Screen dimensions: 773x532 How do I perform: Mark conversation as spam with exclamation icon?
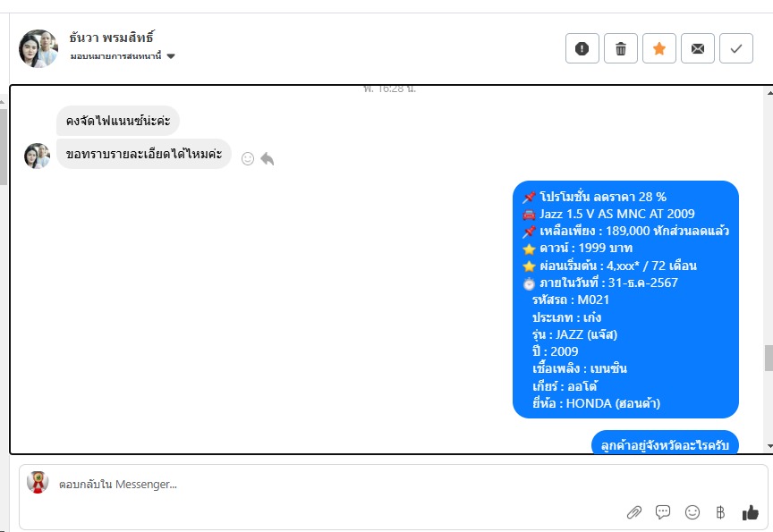(x=582, y=48)
